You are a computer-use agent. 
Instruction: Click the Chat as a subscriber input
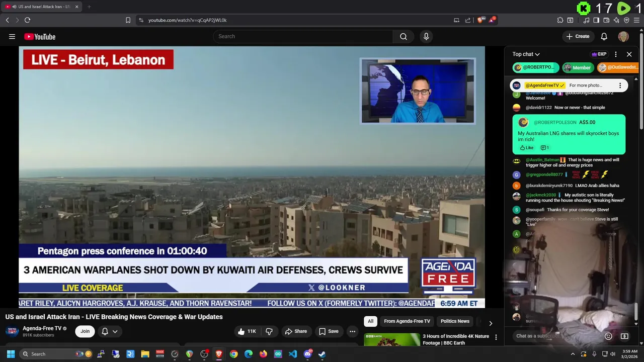(x=556, y=336)
